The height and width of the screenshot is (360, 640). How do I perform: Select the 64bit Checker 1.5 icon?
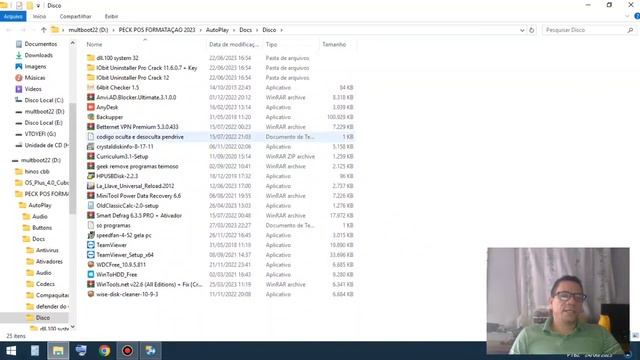[91, 87]
